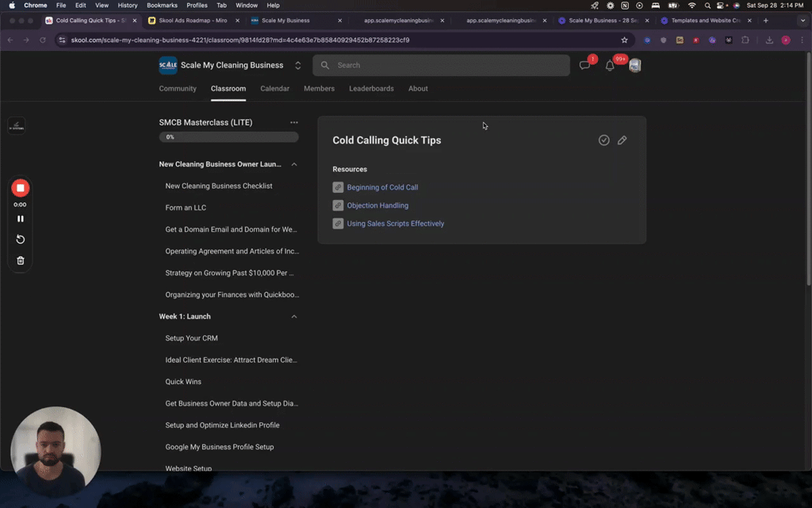This screenshot has height=508, width=812.
Task: Go back to previous page
Action: (10, 40)
